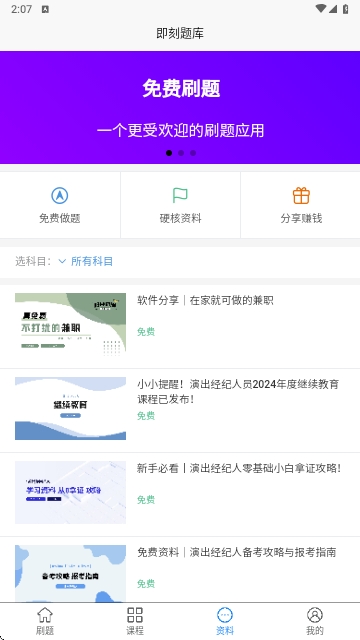Tap the 学习资料 从0拿证攻略 thumbnail
Image resolution: width=360 pixels, height=640 pixels.
click(x=70, y=493)
